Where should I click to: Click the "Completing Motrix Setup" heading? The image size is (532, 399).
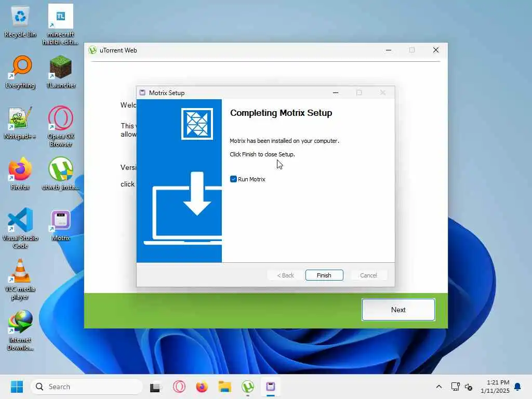pos(281,113)
